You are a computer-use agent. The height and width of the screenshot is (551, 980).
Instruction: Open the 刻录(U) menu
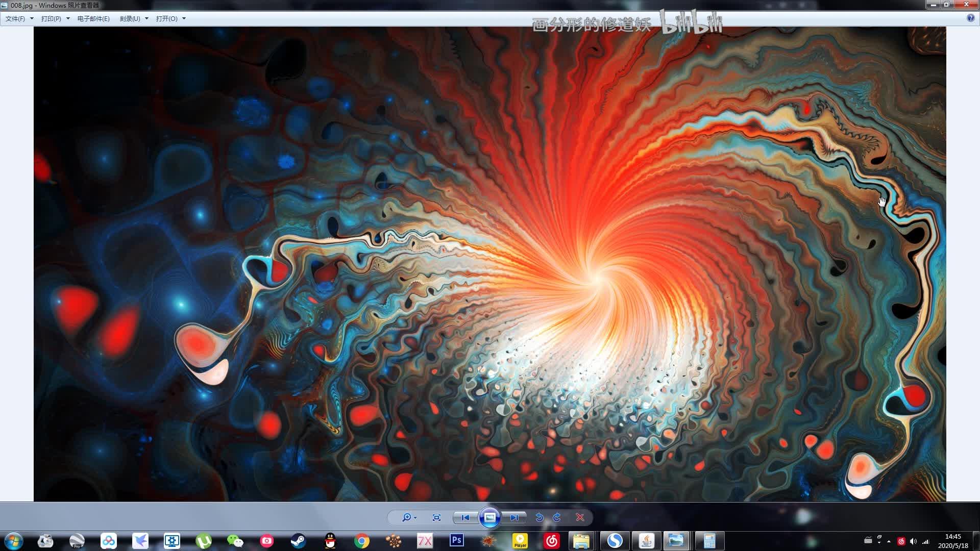(x=130, y=18)
